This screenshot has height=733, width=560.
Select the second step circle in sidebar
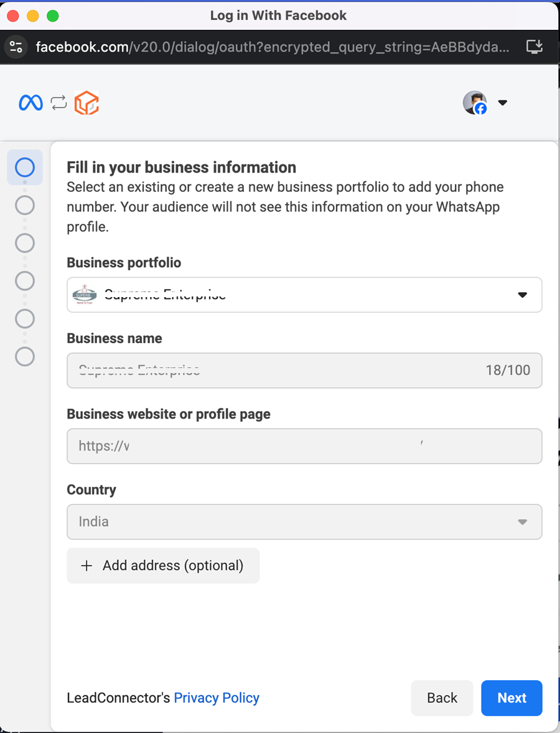[x=25, y=206]
